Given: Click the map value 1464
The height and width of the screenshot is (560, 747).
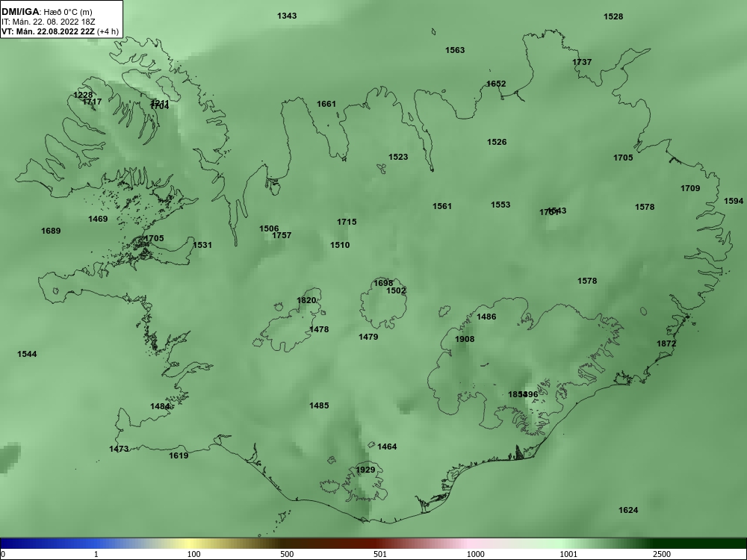Looking at the screenshot, I should (387, 447).
